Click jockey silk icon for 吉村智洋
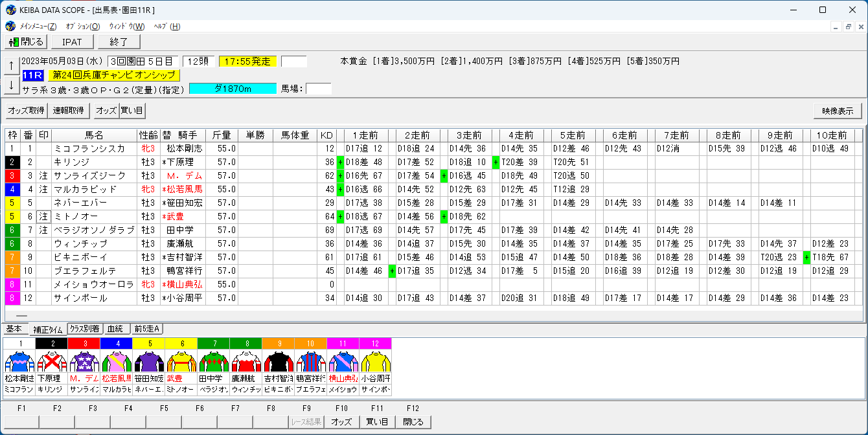 (278, 361)
